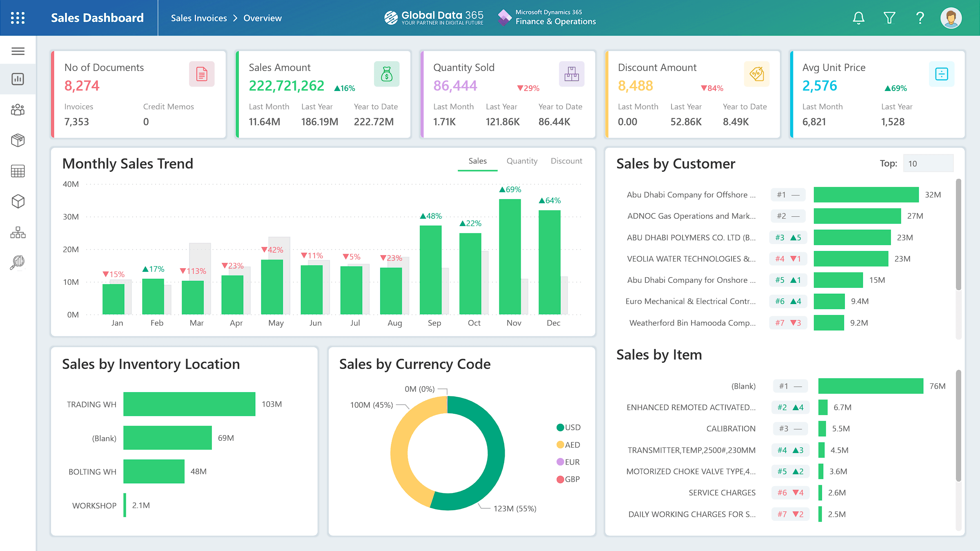The width and height of the screenshot is (980, 551).
Task: Click the Microsoft Dynamics 365 logo icon
Action: (x=505, y=18)
